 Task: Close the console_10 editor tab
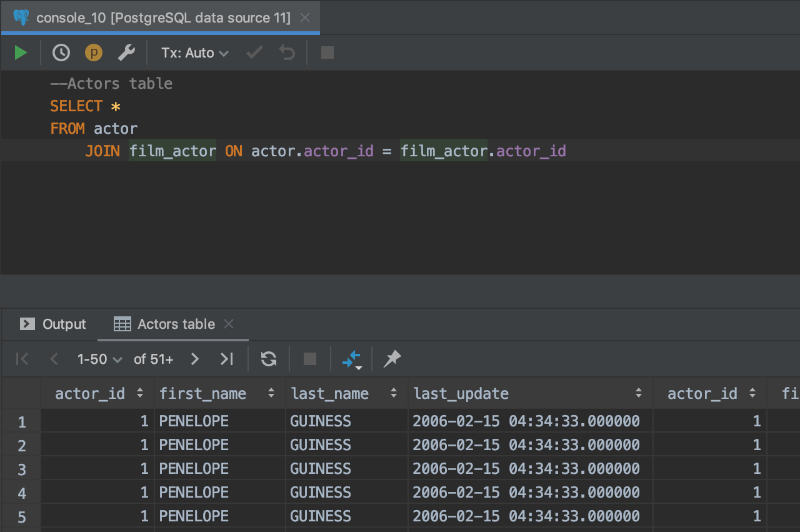coord(305,18)
